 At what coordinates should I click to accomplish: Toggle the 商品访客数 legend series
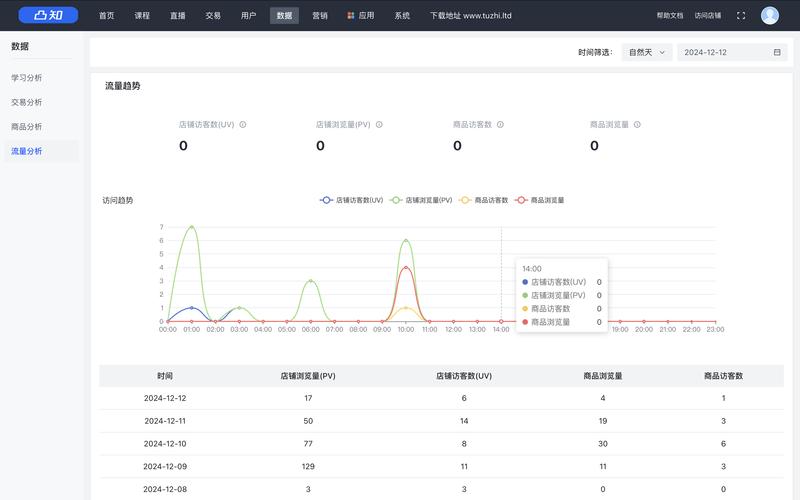point(484,200)
